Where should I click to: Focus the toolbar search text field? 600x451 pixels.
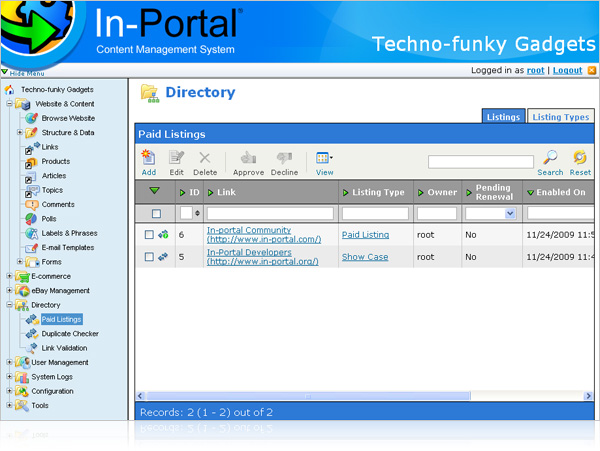tap(481, 161)
